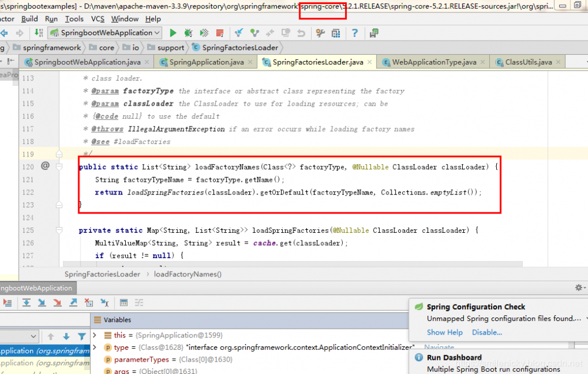Click the Disable... link in the notification
The width and height of the screenshot is (588, 374).
coord(487,332)
